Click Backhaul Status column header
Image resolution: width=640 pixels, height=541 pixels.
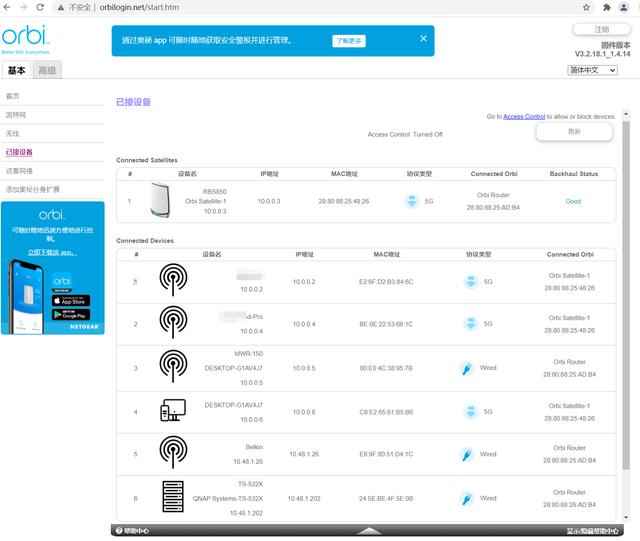tap(573, 174)
